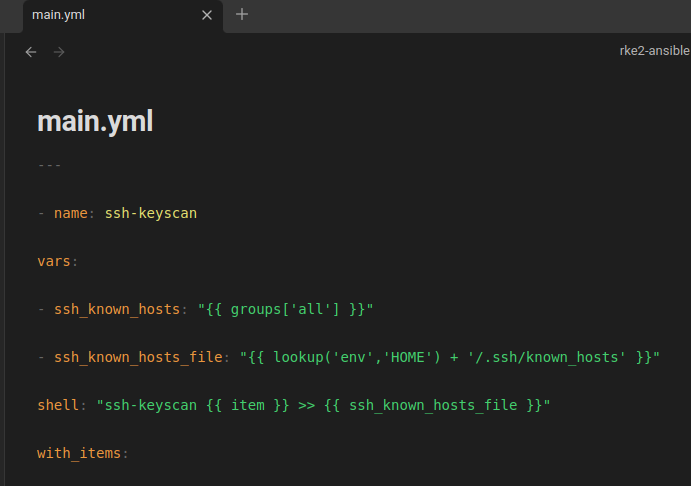Screen dimensions: 691x486
Task: Click the 'with_items:' line
Action: (82, 453)
